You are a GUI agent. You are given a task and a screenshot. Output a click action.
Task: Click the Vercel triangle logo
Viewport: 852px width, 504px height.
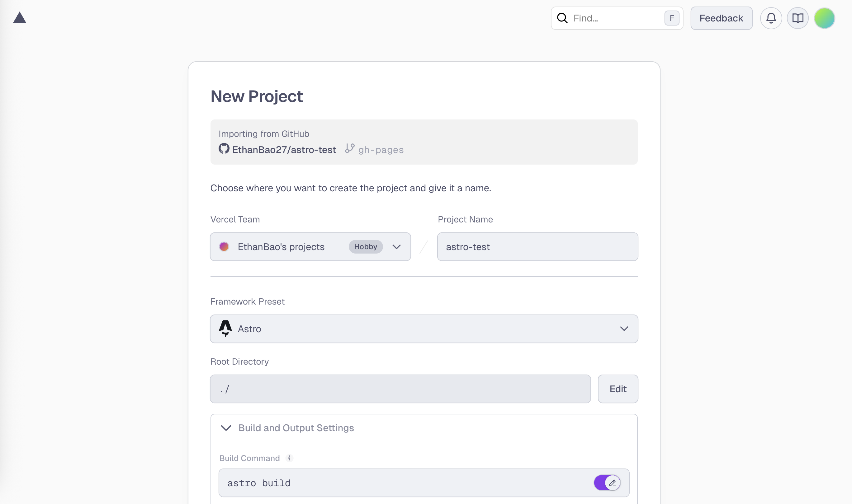click(x=19, y=18)
